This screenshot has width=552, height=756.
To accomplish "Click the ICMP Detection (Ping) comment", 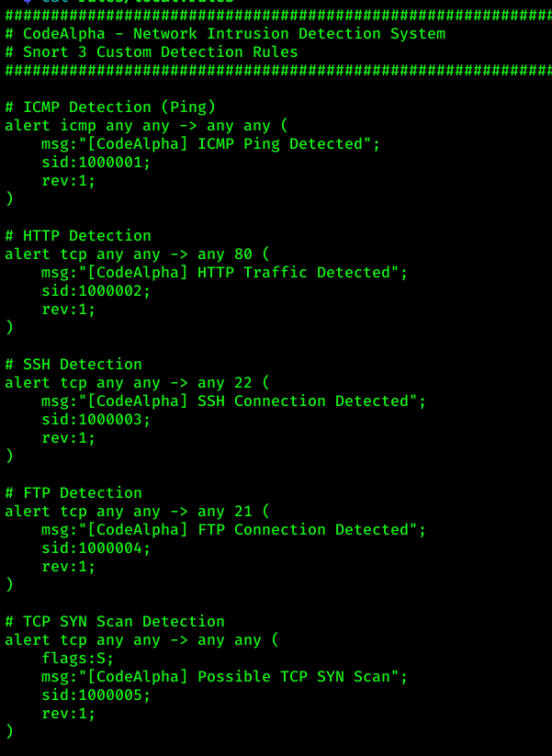I will [110, 107].
